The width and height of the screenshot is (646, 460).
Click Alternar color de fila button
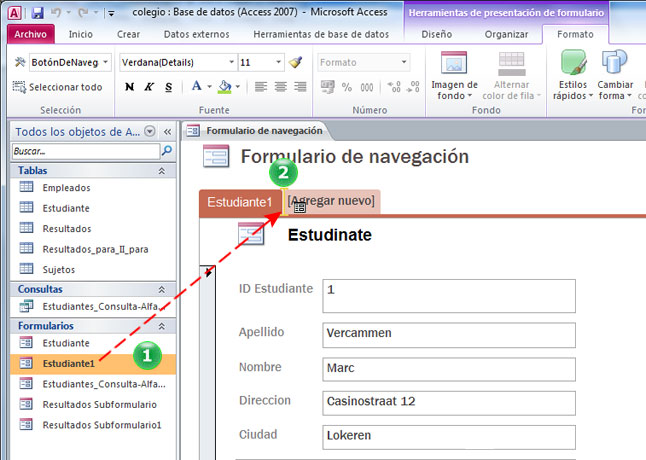tap(511, 76)
